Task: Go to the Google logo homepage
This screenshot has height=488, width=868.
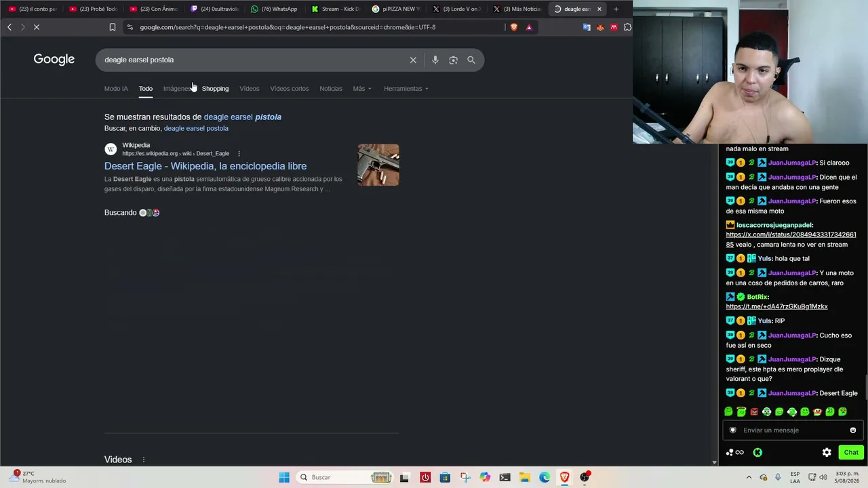Action: pos(54,60)
